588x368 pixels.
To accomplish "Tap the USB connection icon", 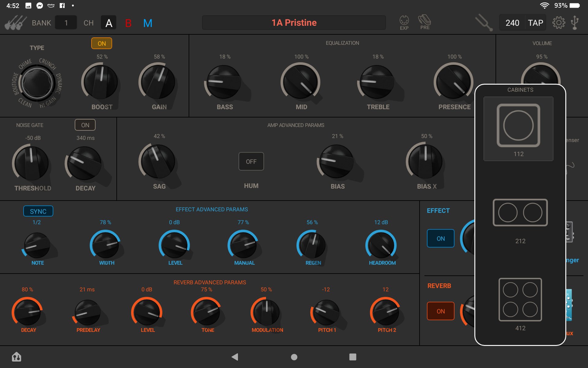I will pyautogui.click(x=575, y=23).
